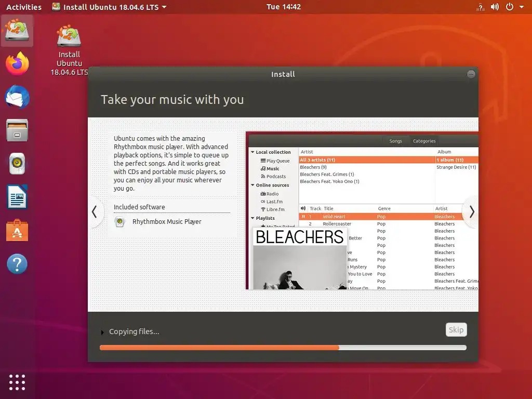Open the network status icon in the top bar
The image size is (532, 399).
(x=481, y=7)
